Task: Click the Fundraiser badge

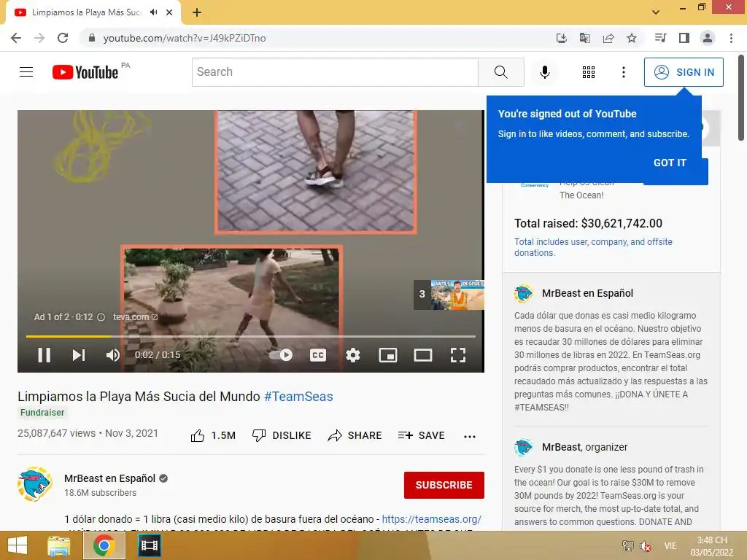Action: click(x=42, y=413)
